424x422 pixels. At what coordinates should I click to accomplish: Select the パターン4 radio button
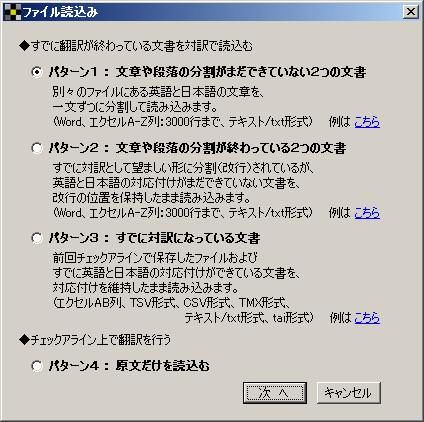click(x=37, y=366)
